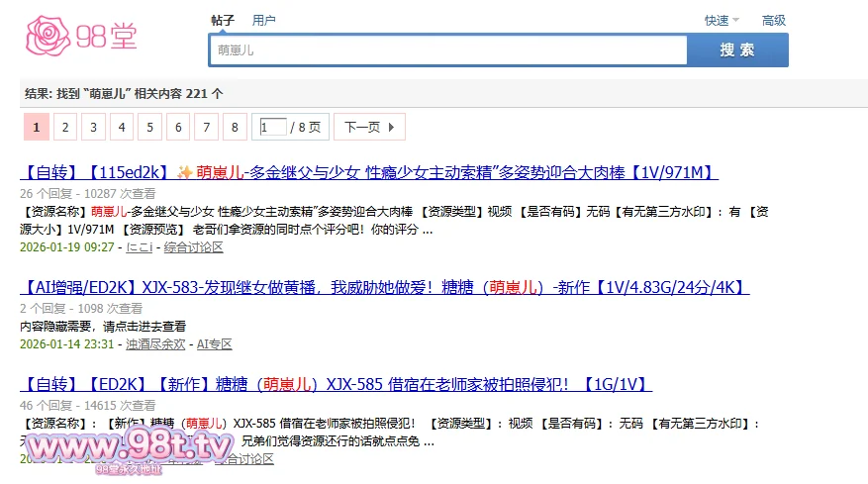
Task: Expand the 快速 search dropdown
Action: tap(722, 20)
